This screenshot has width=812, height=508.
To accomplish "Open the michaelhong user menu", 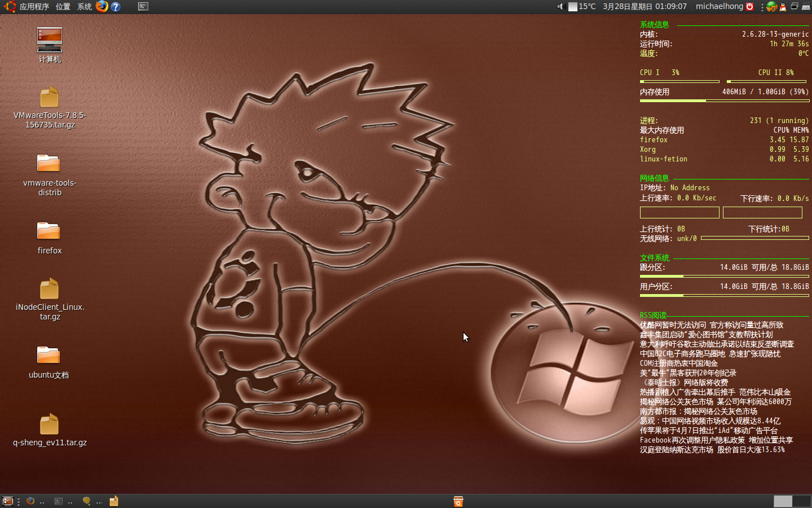I will coord(719,7).
